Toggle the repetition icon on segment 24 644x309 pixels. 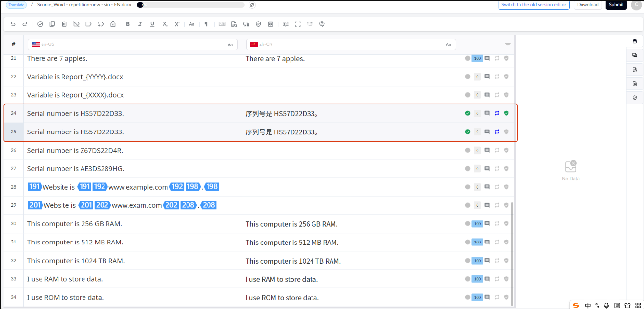(497, 113)
